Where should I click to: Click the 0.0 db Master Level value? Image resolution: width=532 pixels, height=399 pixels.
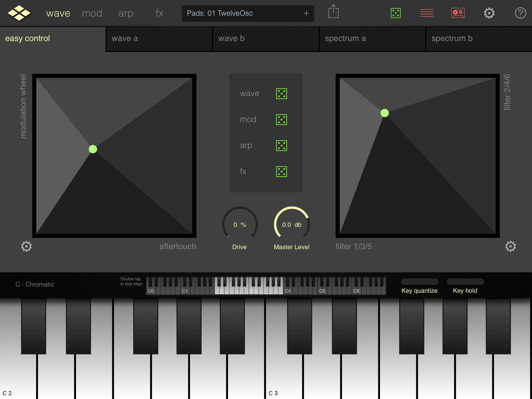coord(292,225)
